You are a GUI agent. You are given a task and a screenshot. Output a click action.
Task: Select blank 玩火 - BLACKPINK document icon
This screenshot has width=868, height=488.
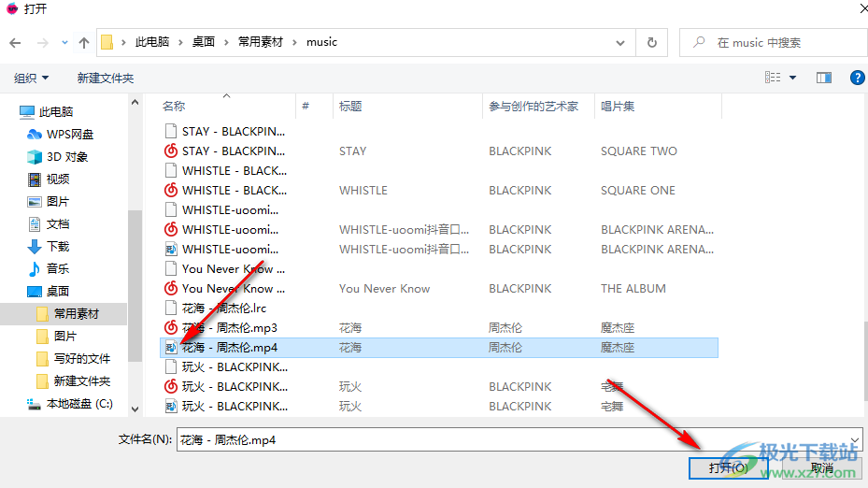tap(172, 367)
